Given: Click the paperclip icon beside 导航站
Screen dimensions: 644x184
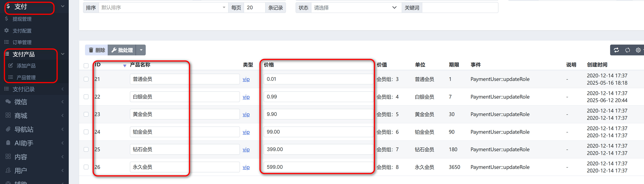Looking at the screenshot, I should coord(8,129).
